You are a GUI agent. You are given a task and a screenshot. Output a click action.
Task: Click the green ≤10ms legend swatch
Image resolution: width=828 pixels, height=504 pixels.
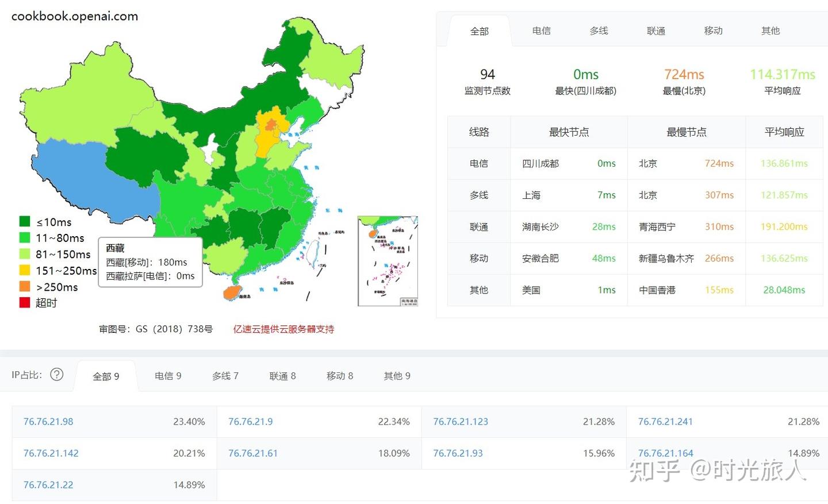pos(25,222)
